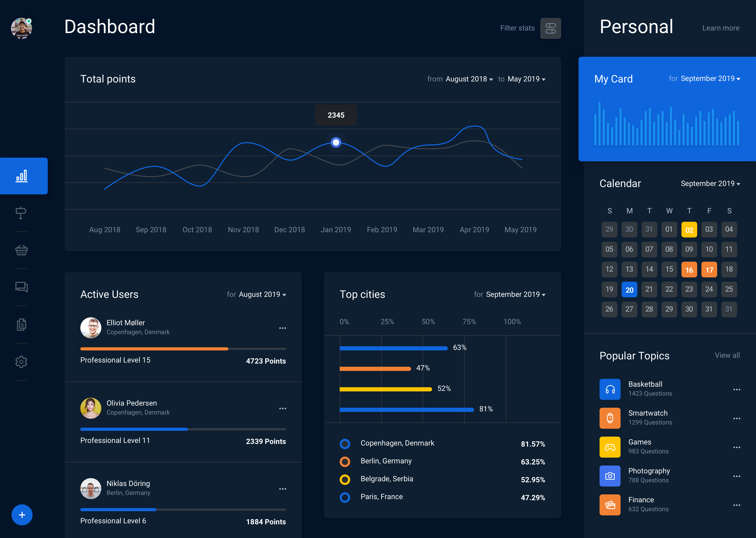Click the blue plus add button
Screen dimensions: 756x538
(22, 515)
